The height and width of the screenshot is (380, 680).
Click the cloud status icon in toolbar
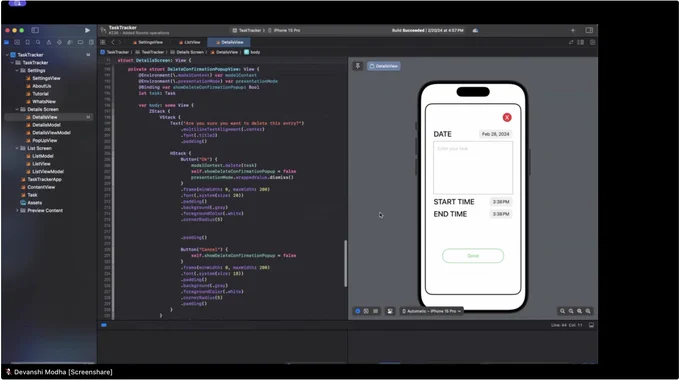coord(475,30)
